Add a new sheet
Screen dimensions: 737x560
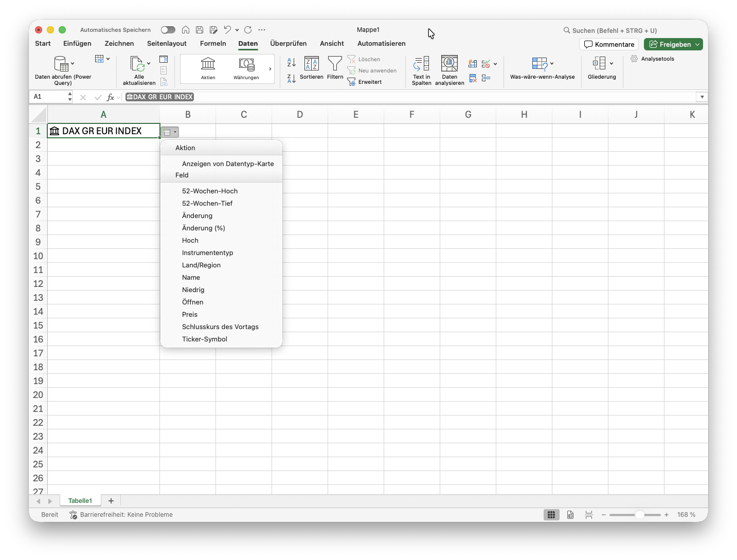pos(111,501)
